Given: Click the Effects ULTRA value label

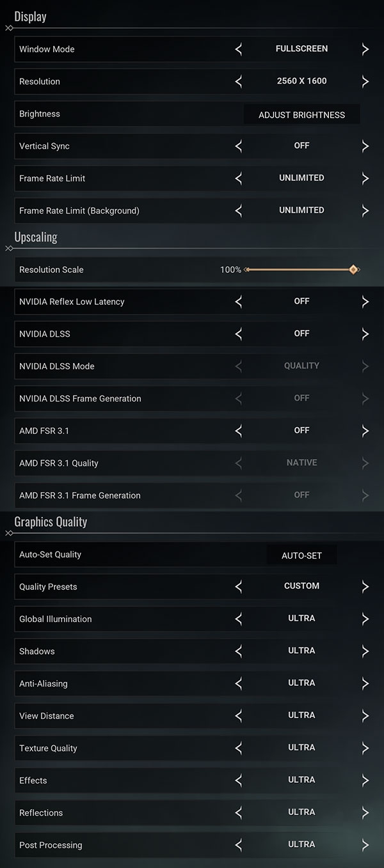Looking at the screenshot, I should 301,780.
